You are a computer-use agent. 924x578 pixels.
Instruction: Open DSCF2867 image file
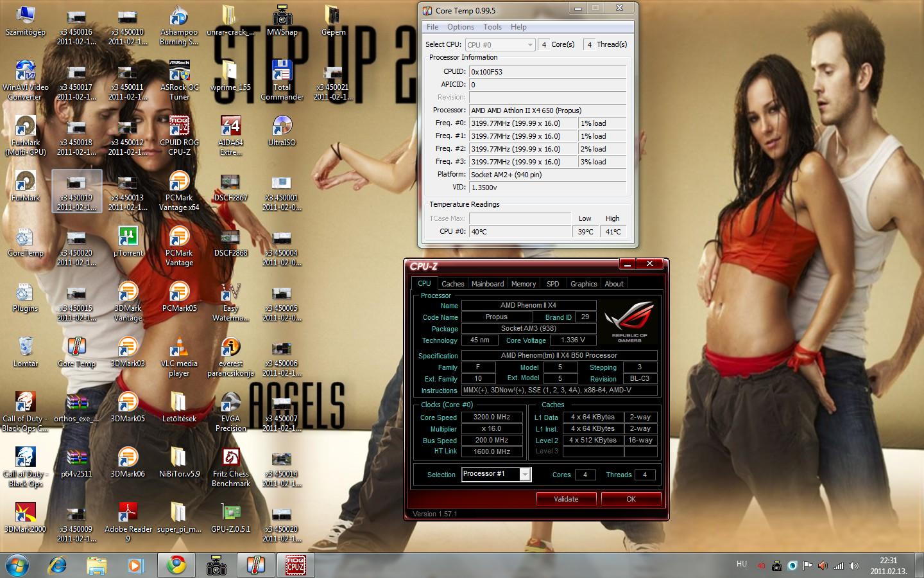pyautogui.click(x=230, y=186)
